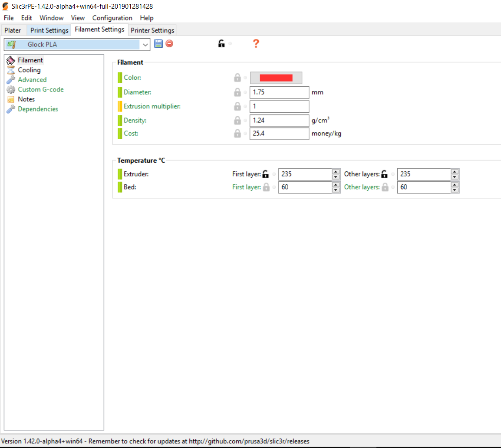
Task: Click the orange question mark help icon
Action: click(256, 43)
